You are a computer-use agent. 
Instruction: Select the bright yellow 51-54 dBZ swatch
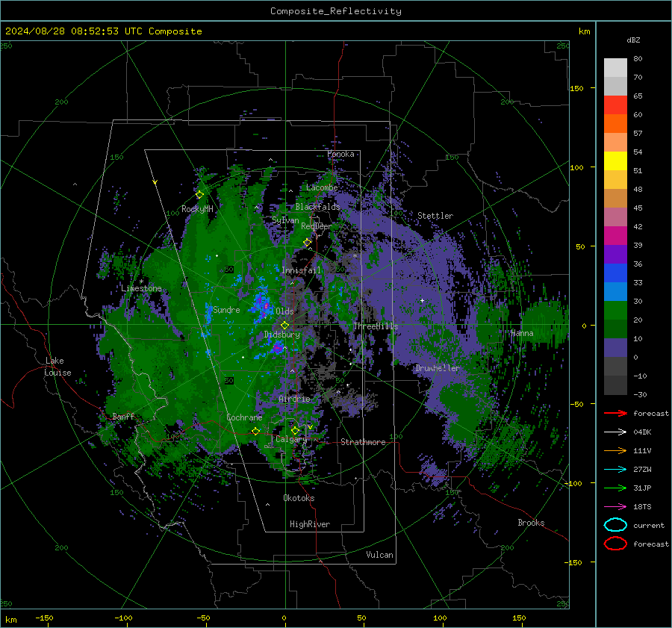615,161
